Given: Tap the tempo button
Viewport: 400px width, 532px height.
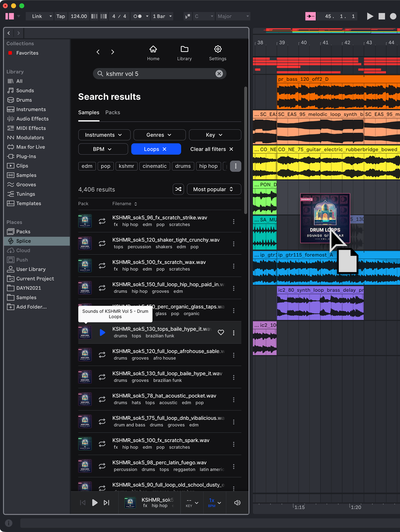Looking at the screenshot, I should [61, 16].
